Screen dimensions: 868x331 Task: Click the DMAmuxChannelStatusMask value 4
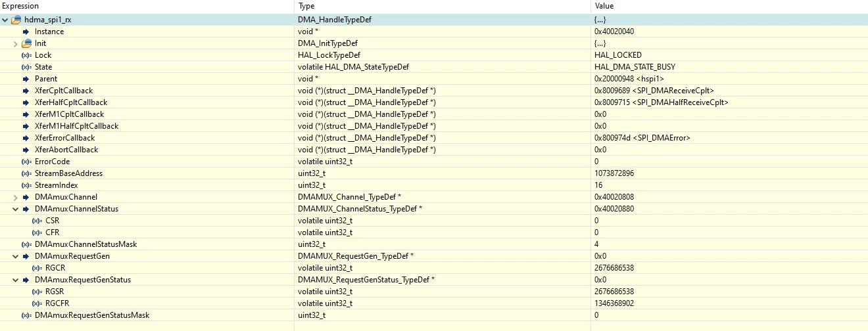[596, 244]
